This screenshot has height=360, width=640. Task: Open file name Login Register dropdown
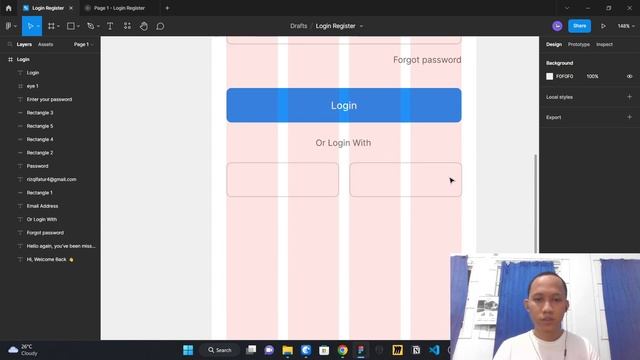[361, 26]
